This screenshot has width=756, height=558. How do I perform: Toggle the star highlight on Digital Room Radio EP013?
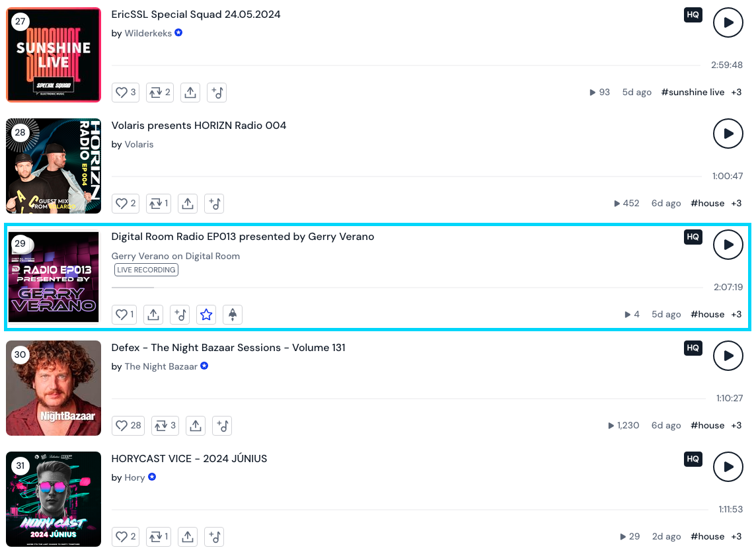206,315
